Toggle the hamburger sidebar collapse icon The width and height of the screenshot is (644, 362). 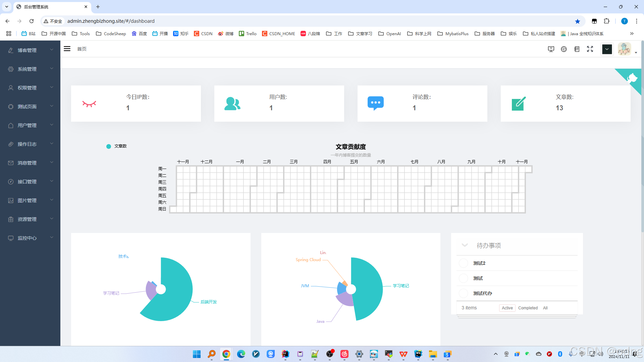click(67, 49)
